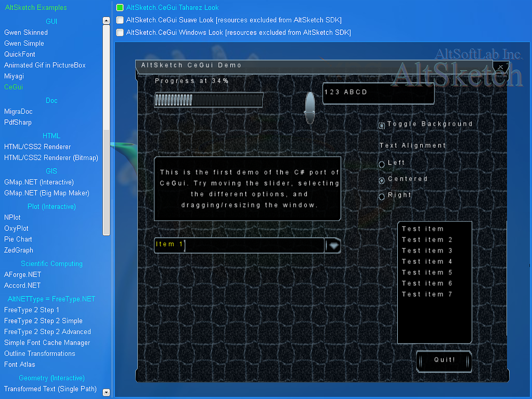
Task: Open the ZedGraph plot example
Action: click(x=19, y=250)
